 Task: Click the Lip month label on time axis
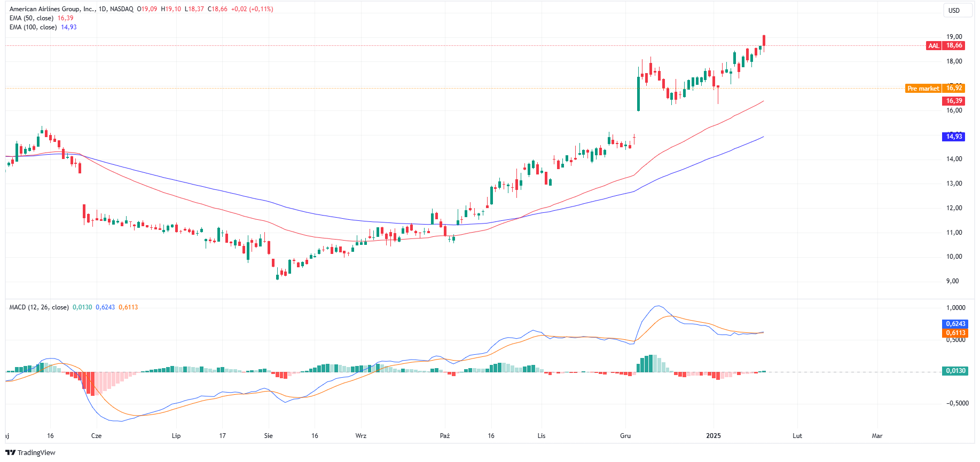[x=176, y=436]
